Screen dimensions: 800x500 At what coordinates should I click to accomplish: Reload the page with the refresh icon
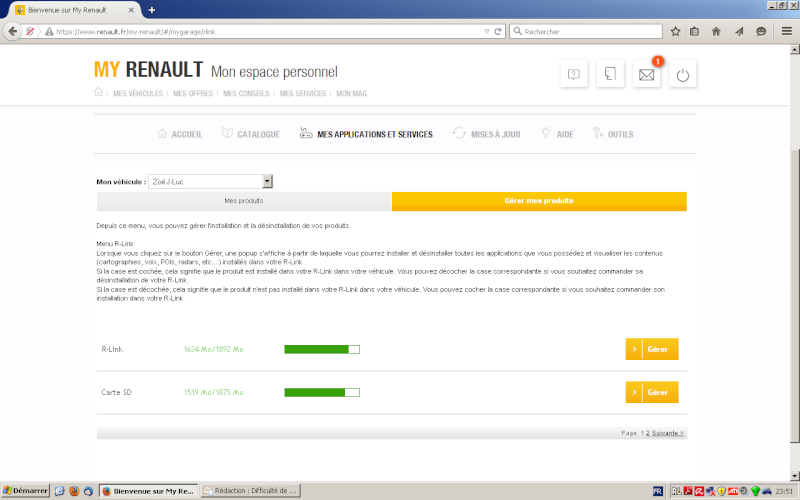[x=497, y=32]
